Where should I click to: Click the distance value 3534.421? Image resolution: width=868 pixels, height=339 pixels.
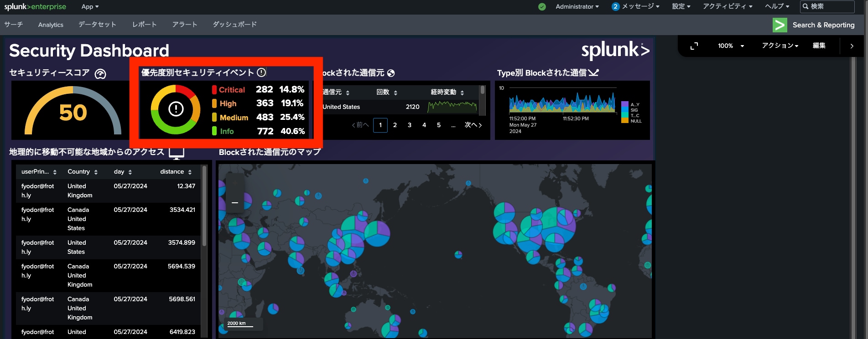coord(182,210)
